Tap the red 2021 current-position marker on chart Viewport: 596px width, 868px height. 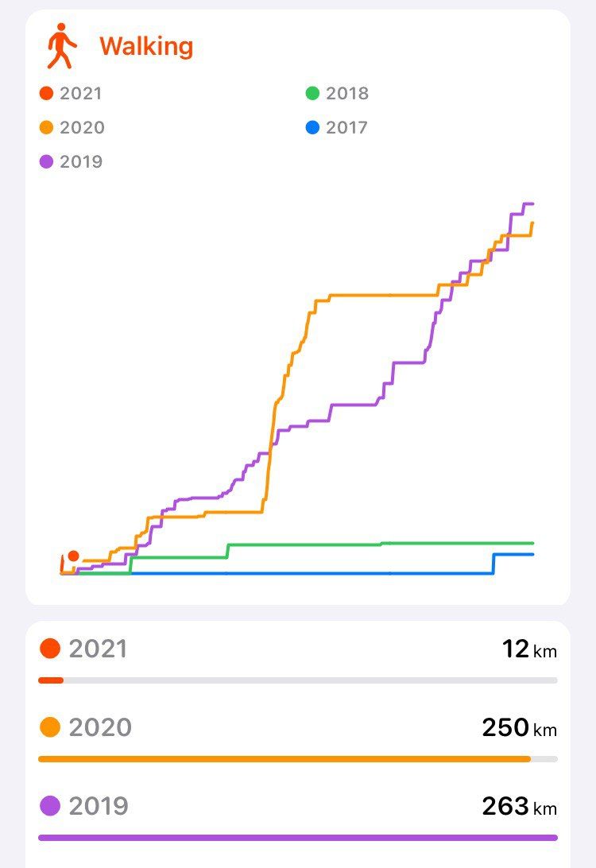[x=73, y=556]
